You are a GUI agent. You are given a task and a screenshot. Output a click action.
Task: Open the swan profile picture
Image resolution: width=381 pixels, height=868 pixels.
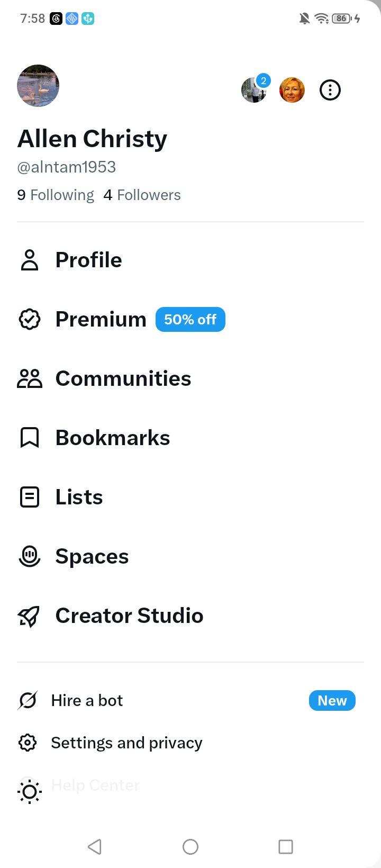[x=38, y=86]
